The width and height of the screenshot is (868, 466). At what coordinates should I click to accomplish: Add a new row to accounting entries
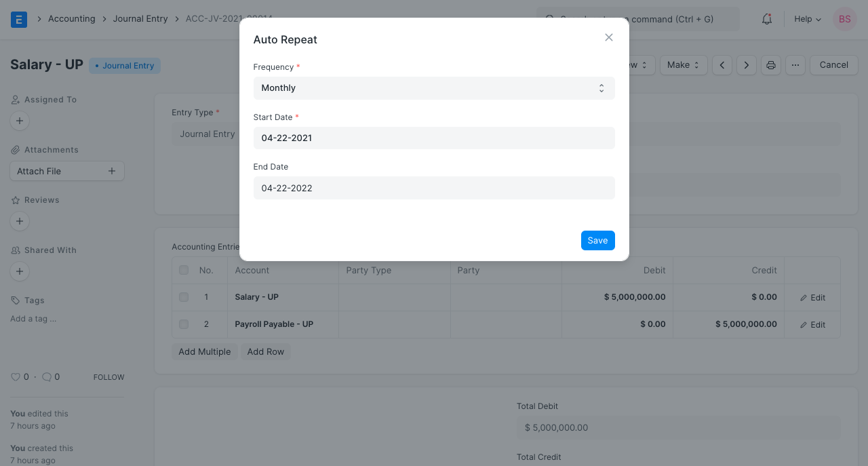coord(265,351)
